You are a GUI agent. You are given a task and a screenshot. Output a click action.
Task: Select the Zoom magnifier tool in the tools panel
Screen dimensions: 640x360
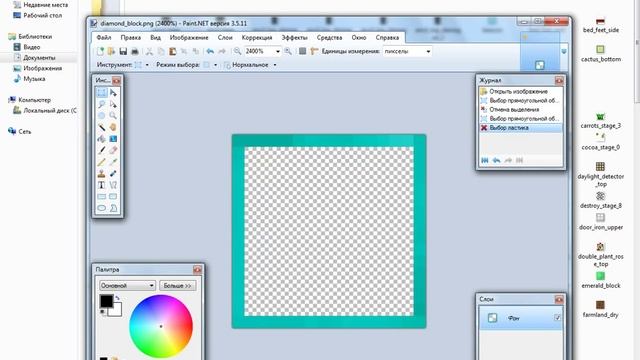pyautogui.click(x=113, y=116)
